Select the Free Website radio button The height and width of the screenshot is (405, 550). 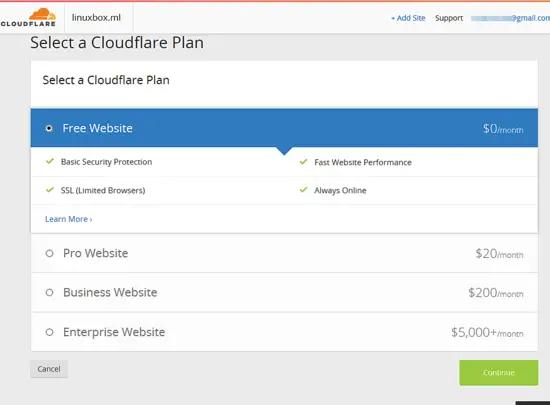tap(49, 128)
